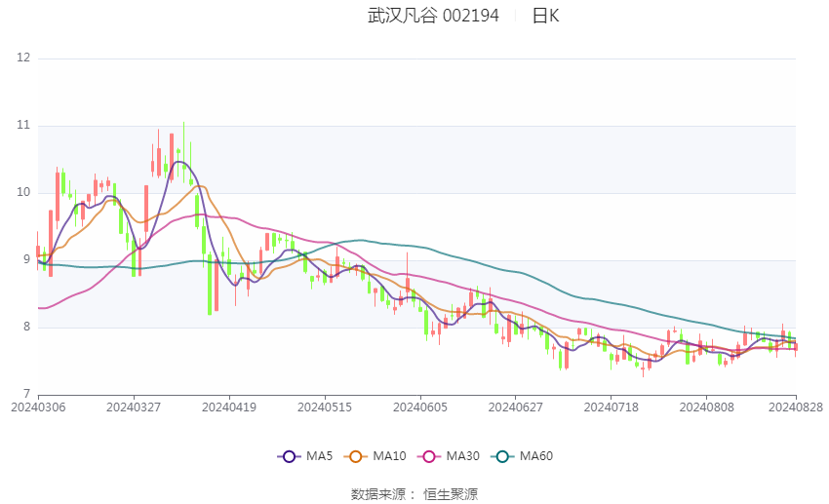Click the 日K chart type label

545,16
